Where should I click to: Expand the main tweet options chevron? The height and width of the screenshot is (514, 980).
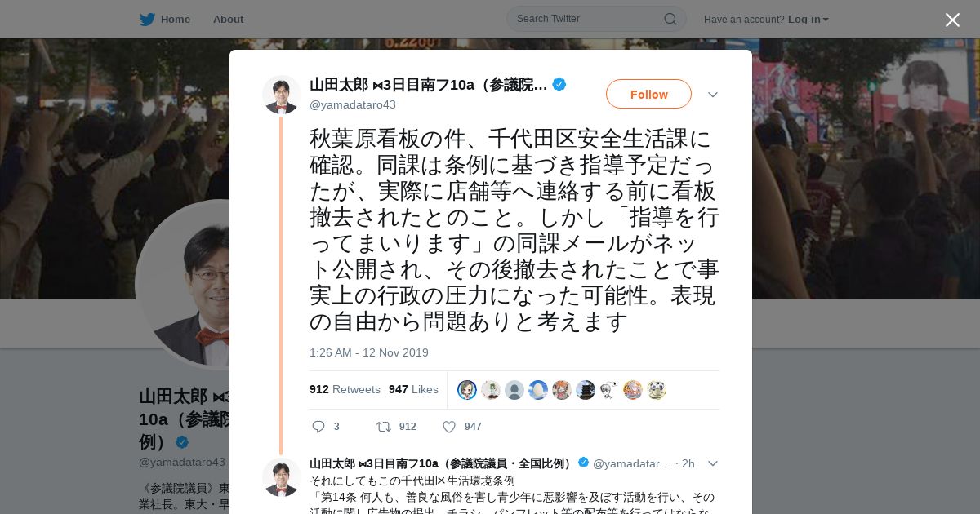(x=713, y=95)
